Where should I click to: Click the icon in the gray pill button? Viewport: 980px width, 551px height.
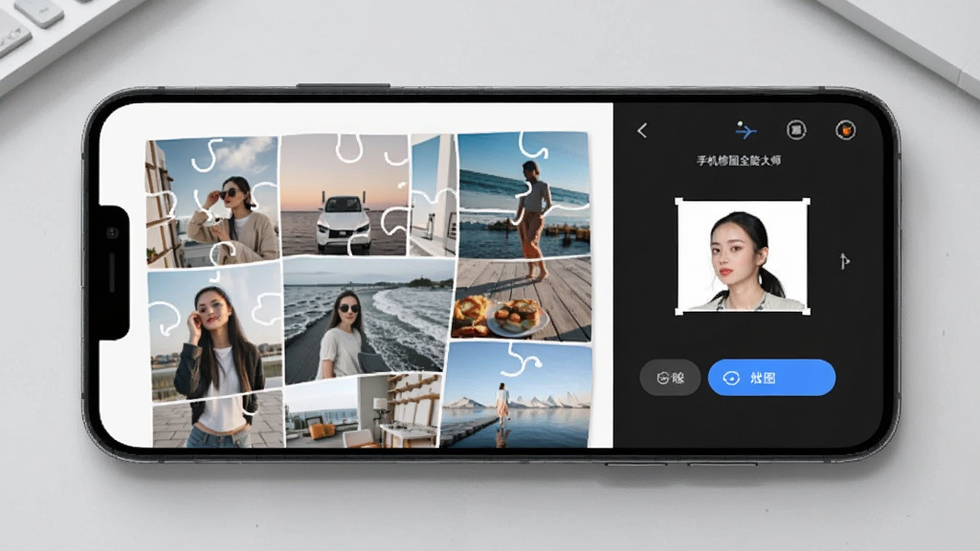(x=662, y=378)
